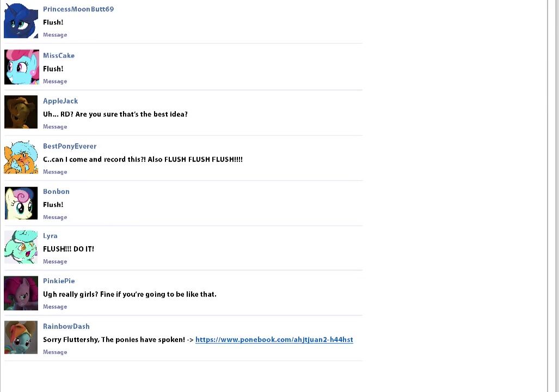This screenshot has width=559, height=392.
Task: Click Message under Bonbon's comment
Action: point(55,217)
